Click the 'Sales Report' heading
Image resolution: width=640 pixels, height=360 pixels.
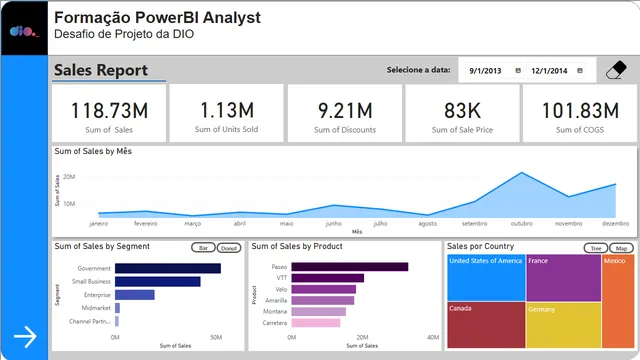101,70
